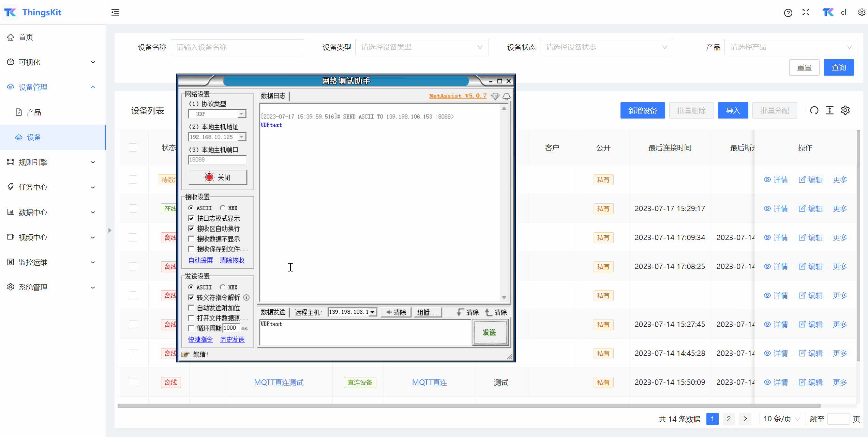
Task: Enable 自动发送附加位 checkbox
Action: click(x=191, y=308)
